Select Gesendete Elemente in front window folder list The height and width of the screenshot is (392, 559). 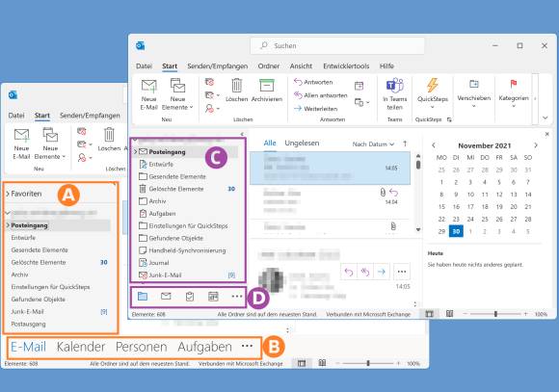coord(173,176)
